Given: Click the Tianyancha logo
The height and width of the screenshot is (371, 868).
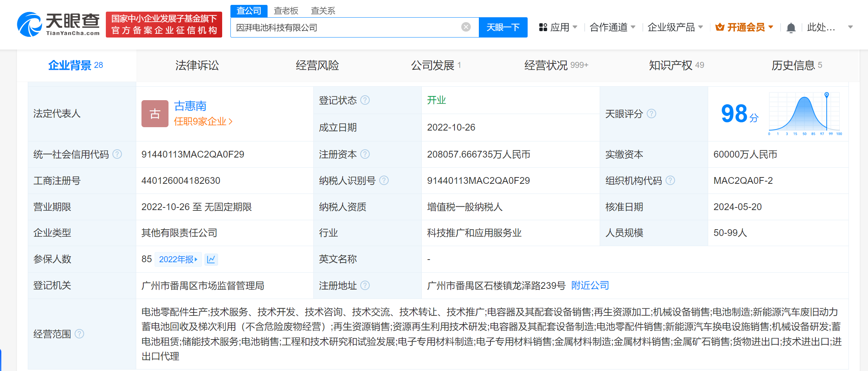Looking at the screenshot, I should click(59, 24).
